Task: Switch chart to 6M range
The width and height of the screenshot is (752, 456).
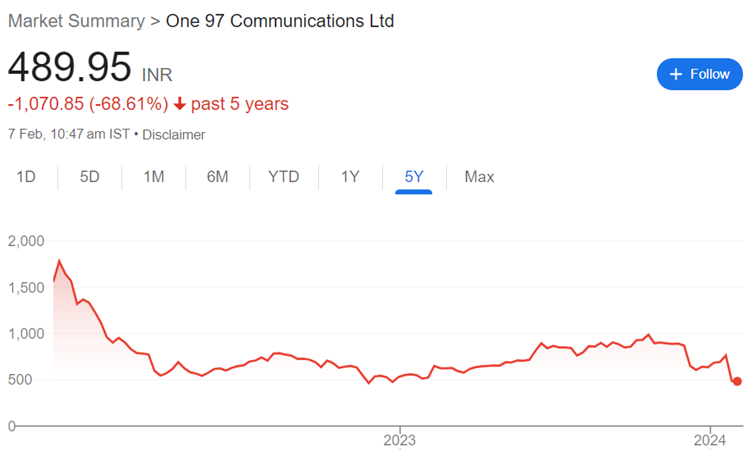Action: 217,177
